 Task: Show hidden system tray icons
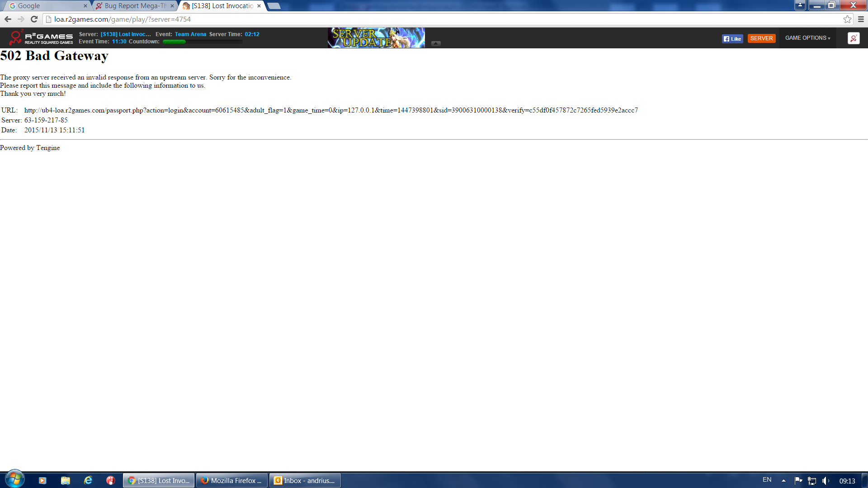click(x=783, y=481)
